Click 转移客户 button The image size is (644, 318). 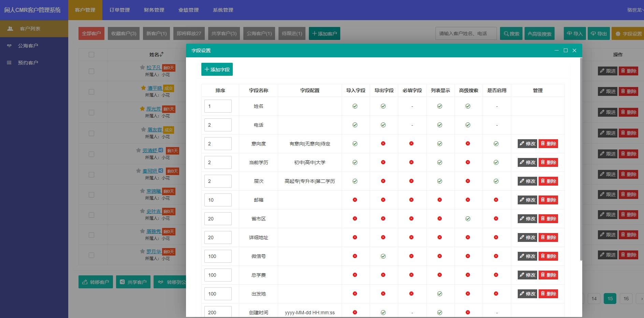(96, 282)
